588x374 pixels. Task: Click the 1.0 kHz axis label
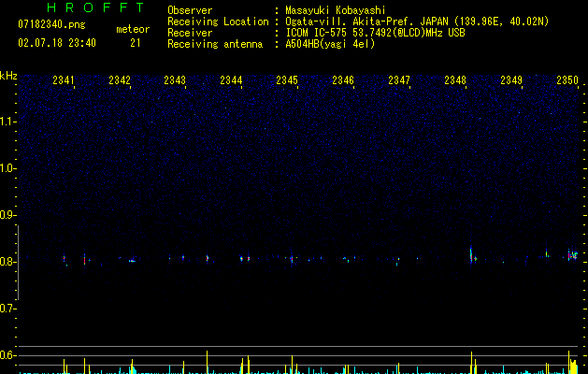pyautogui.click(x=7, y=168)
